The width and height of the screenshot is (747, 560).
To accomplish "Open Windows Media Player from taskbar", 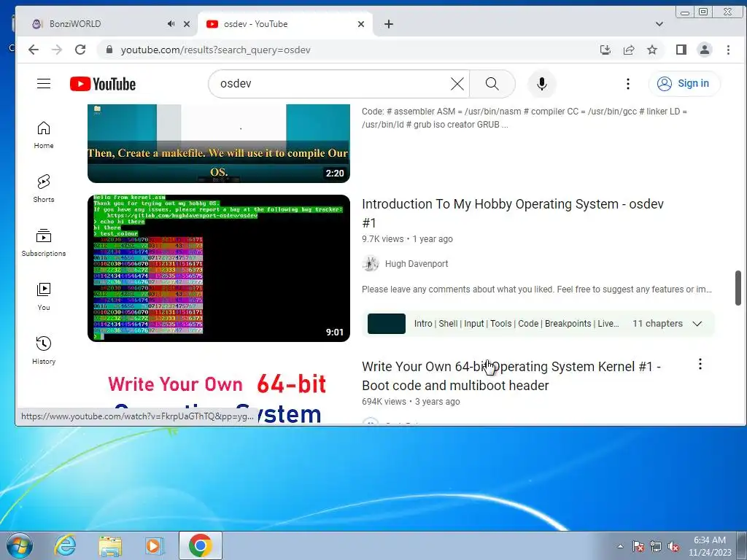I will pos(155,545).
